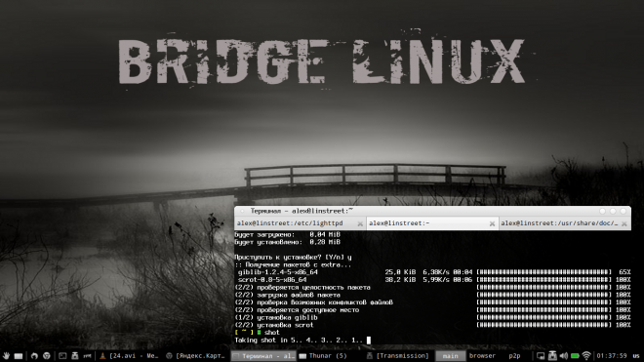Screen dimensions: 644x362
Task: Select the Терминал taskbar button
Action: coord(262,356)
